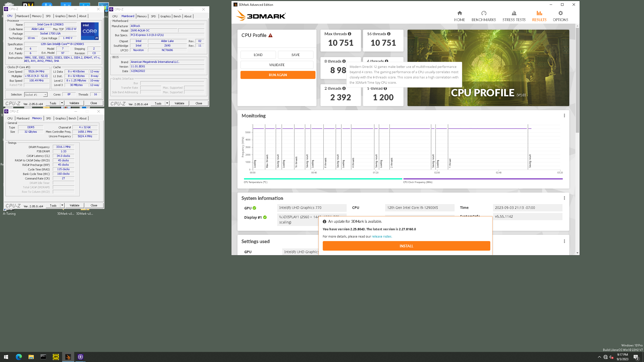Open the notification center icon
This screenshot has width=644, height=362.
coord(636,357)
